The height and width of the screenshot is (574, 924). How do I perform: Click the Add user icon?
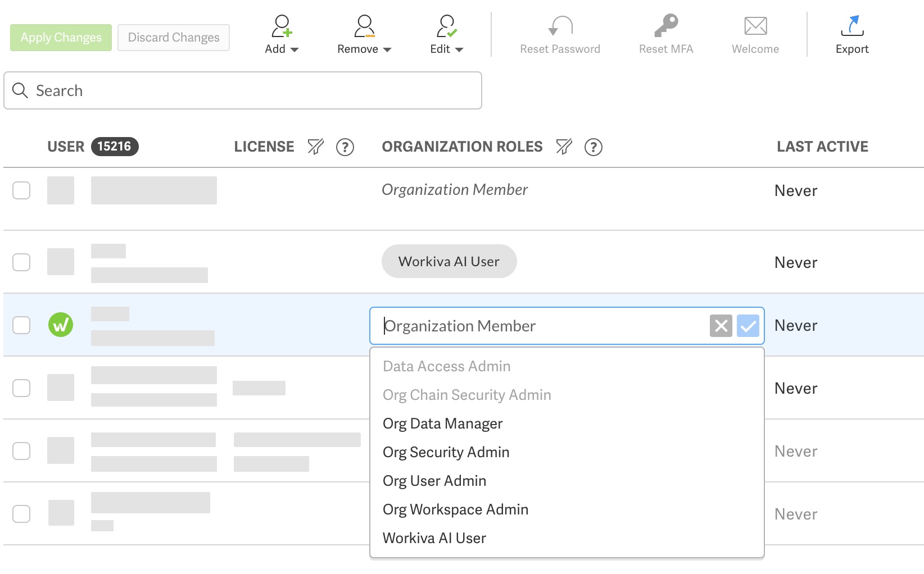[282, 26]
